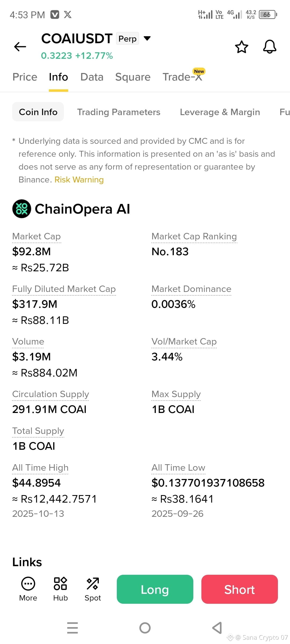Screen dimensions: 290x644
Task: Open the Risk Warning link
Action: [x=79, y=180]
